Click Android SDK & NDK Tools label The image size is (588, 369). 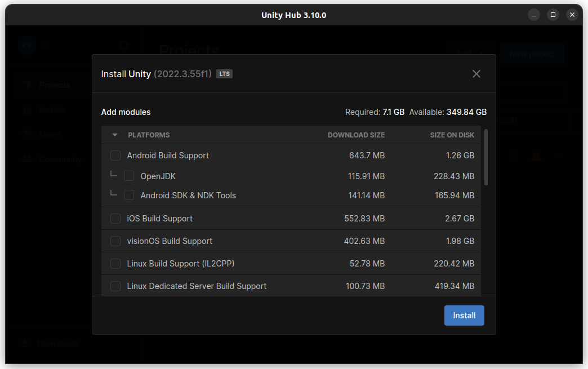coord(188,195)
